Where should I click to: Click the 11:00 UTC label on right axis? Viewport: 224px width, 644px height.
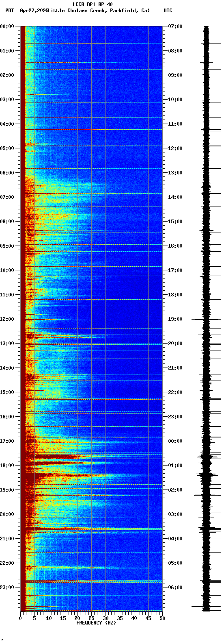[175, 124]
